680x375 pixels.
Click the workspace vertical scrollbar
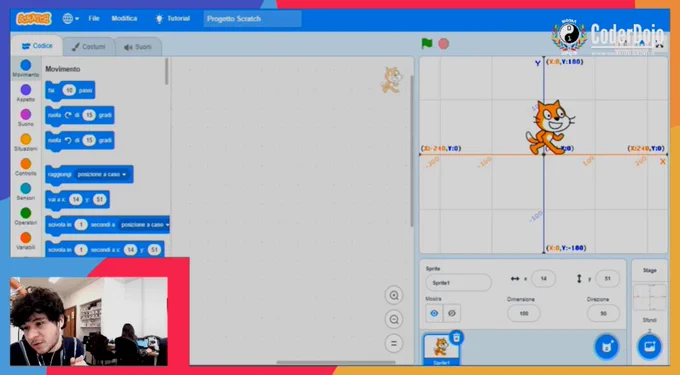(412, 151)
